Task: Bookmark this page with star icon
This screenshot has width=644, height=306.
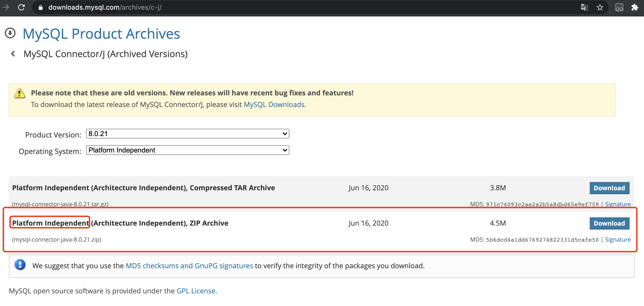Action: [x=600, y=7]
